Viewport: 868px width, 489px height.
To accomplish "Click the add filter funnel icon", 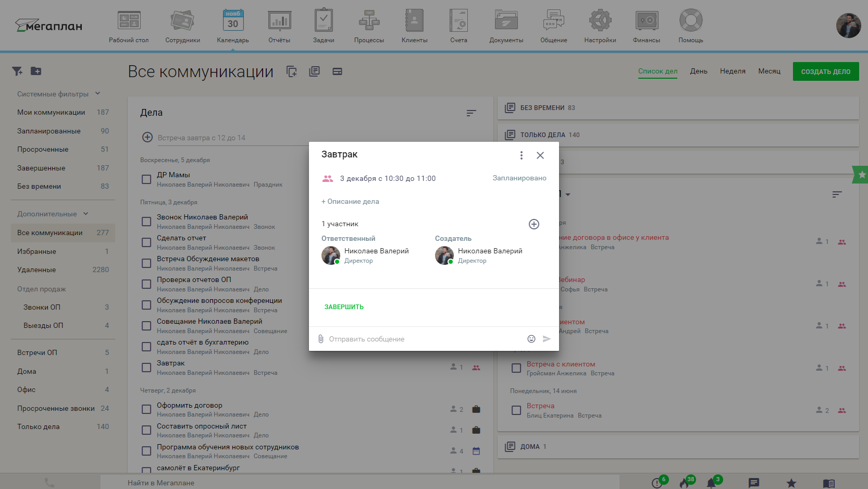I will pos(17,71).
